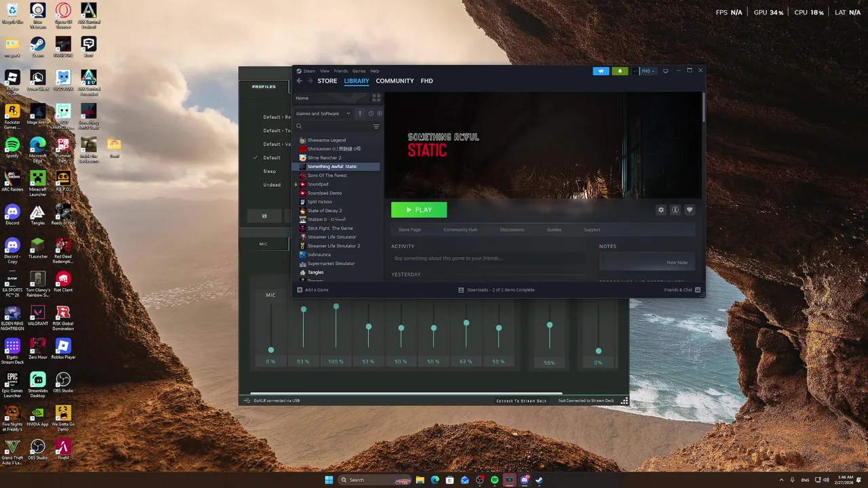Open the Guides link
The width and height of the screenshot is (868, 488).
point(554,229)
